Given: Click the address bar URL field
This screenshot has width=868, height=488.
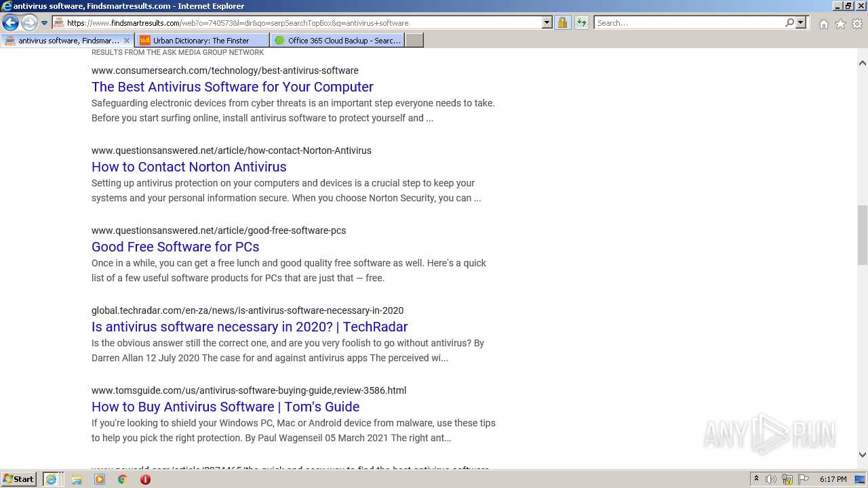Looking at the screenshot, I should click(297, 22).
